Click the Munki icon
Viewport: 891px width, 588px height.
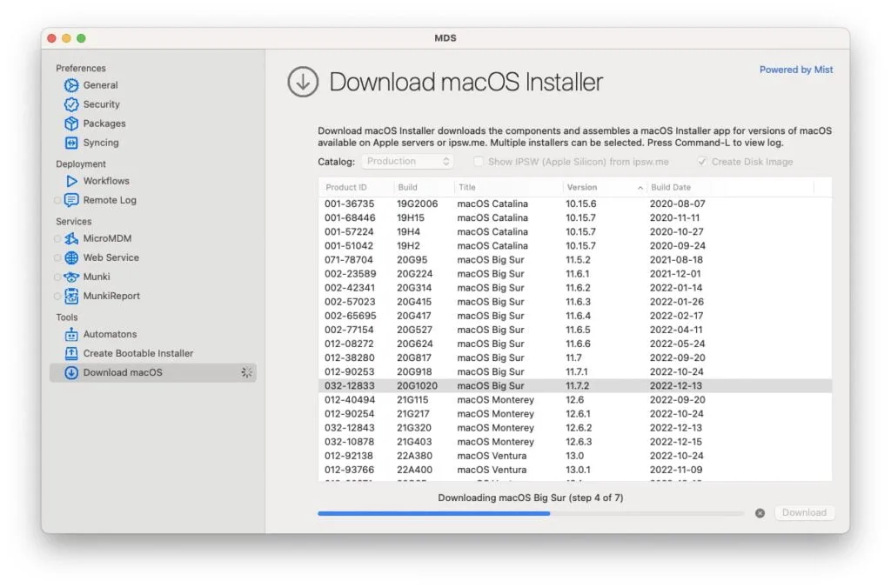coord(71,277)
